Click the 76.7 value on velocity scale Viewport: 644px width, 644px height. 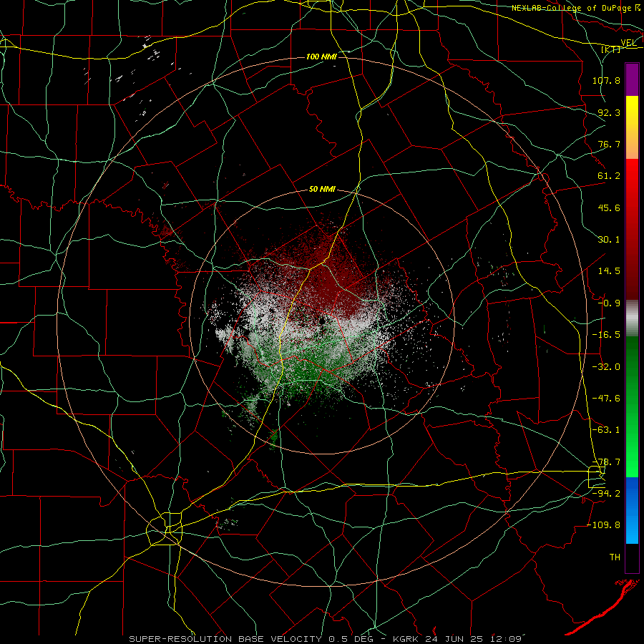[x=609, y=144]
